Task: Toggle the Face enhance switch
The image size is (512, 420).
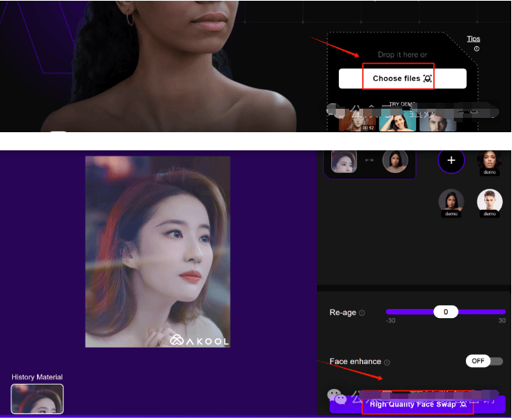Action: [484, 361]
